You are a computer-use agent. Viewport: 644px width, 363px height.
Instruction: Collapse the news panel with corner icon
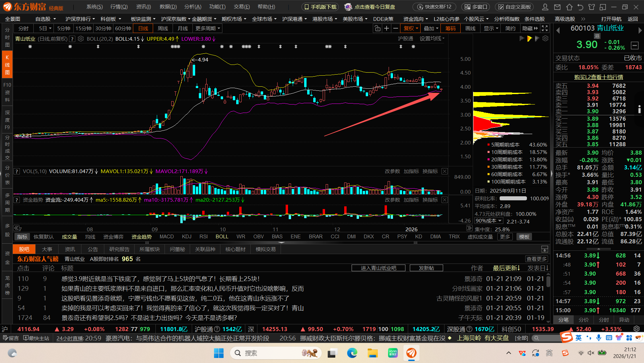point(544,249)
